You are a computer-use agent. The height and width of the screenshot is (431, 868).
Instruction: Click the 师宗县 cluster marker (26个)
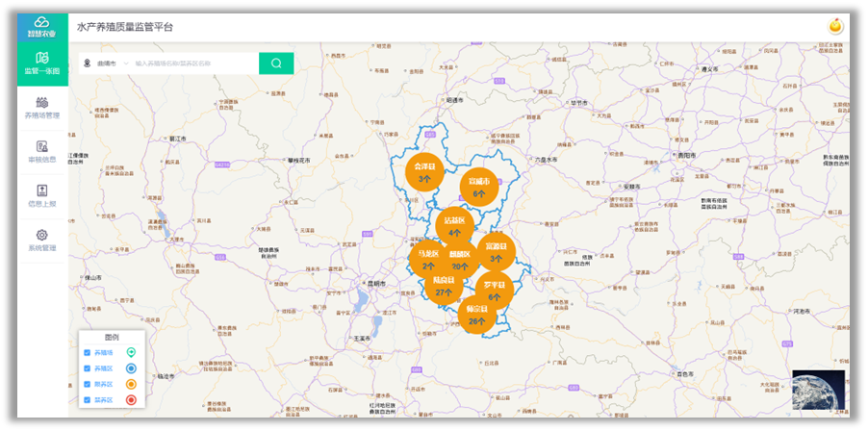pos(475,315)
